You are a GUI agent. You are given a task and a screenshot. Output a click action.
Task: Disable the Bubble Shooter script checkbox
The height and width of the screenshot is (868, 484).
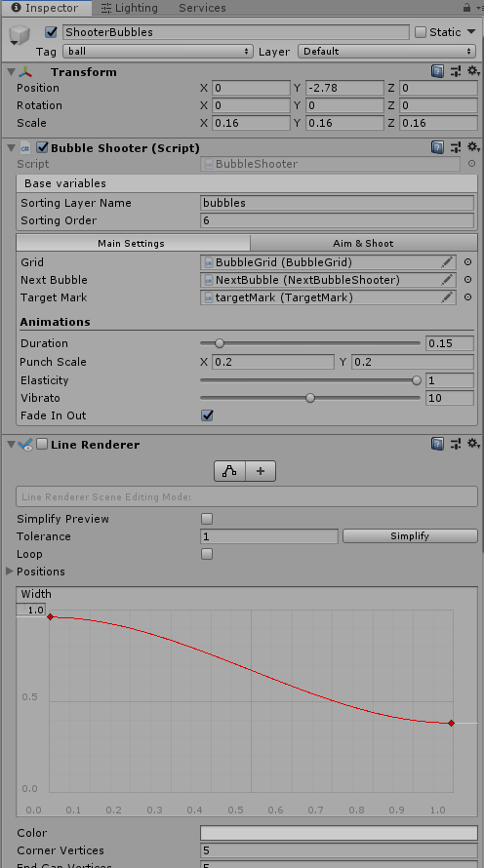pyautogui.click(x=42, y=148)
